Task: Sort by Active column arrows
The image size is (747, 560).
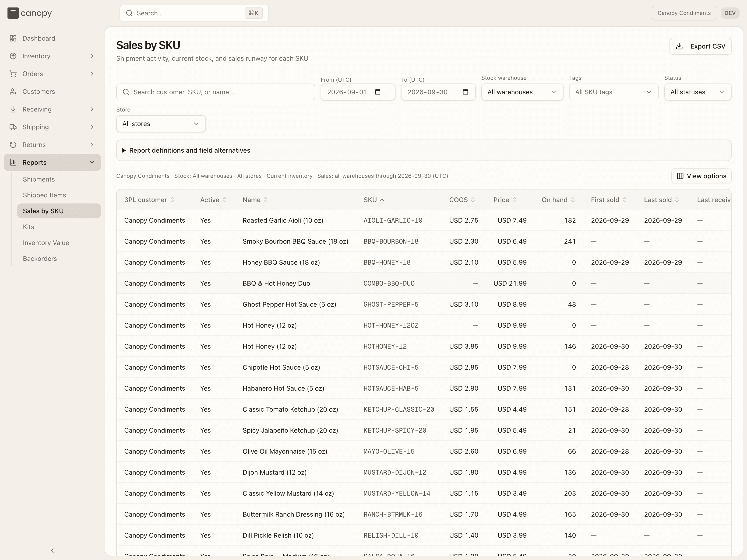Action: (225, 200)
